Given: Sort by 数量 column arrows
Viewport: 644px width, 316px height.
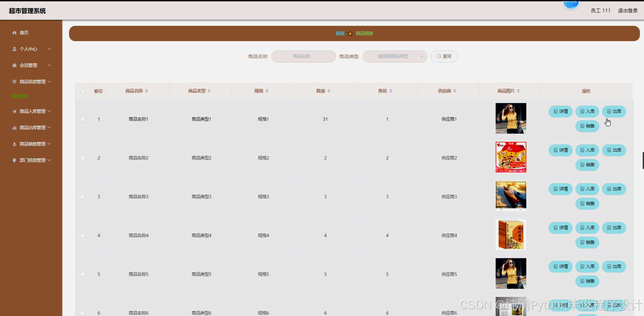Looking at the screenshot, I should pos(329,91).
